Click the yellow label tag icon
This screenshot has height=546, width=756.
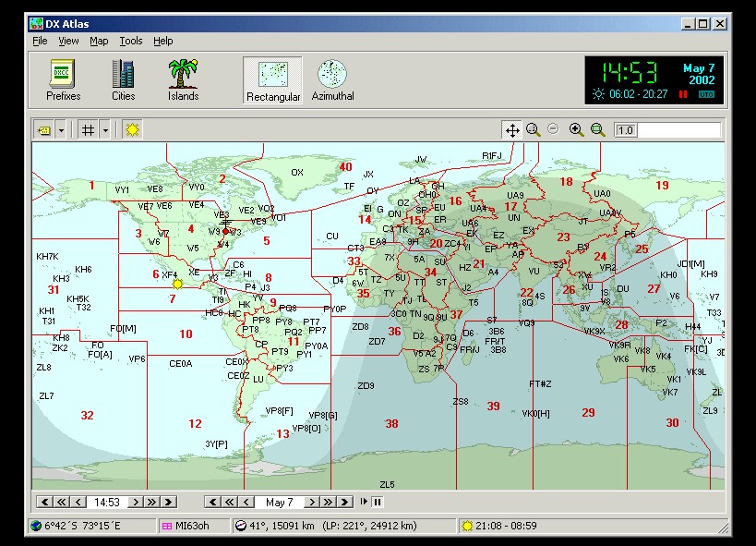tap(43, 130)
